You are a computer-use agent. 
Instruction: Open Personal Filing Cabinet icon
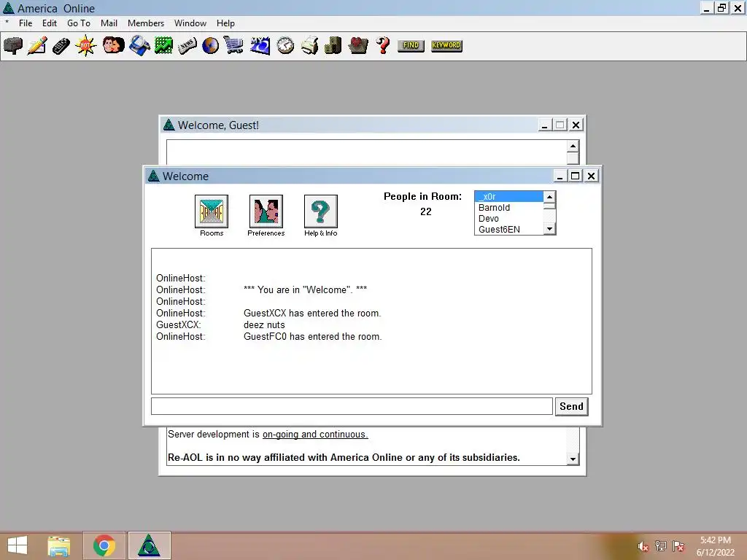[333, 46]
